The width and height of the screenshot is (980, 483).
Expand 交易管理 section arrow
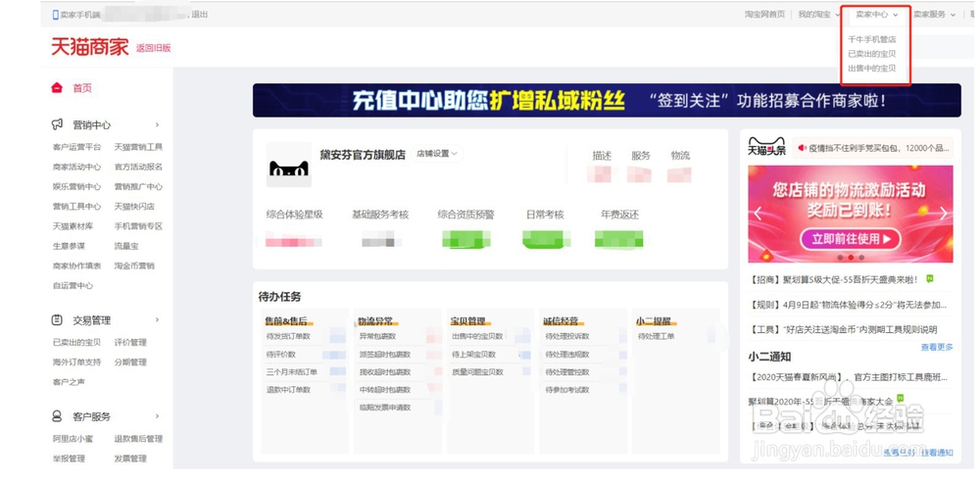pos(157,320)
